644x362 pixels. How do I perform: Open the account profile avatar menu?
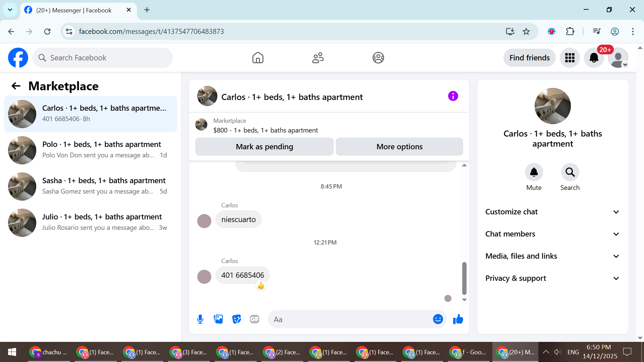click(618, 58)
